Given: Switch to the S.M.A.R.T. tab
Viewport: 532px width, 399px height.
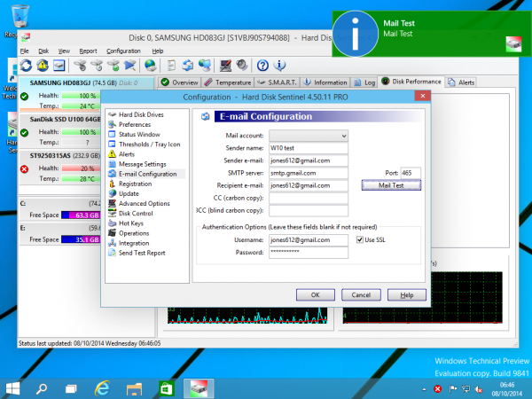Looking at the screenshot, I should (x=277, y=82).
